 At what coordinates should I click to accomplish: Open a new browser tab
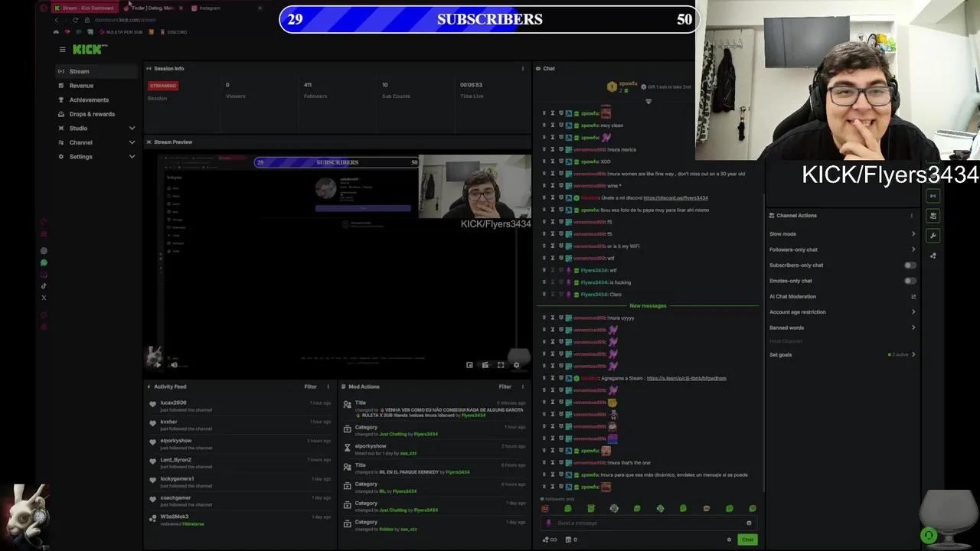(260, 8)
